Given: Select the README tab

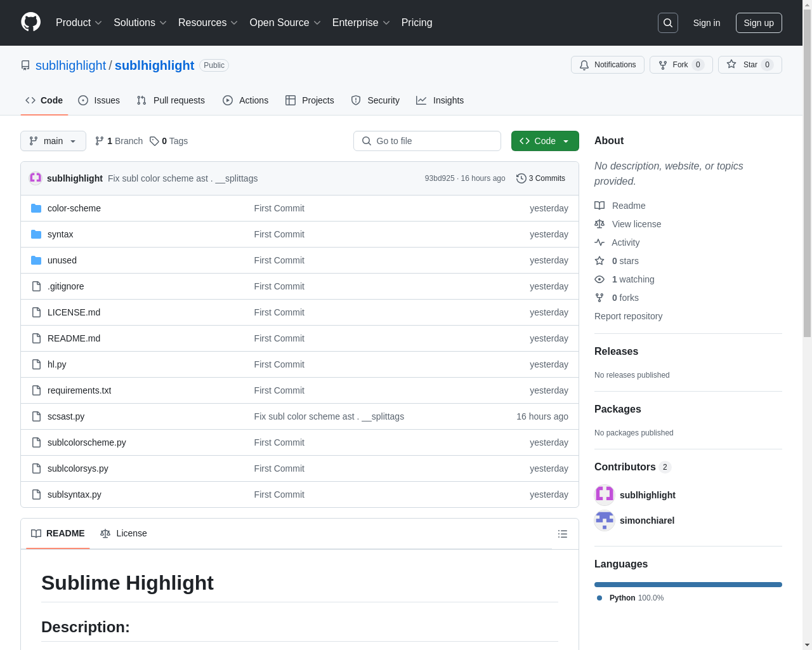Looking at the screenshot, I should click(x=58, y=533).
